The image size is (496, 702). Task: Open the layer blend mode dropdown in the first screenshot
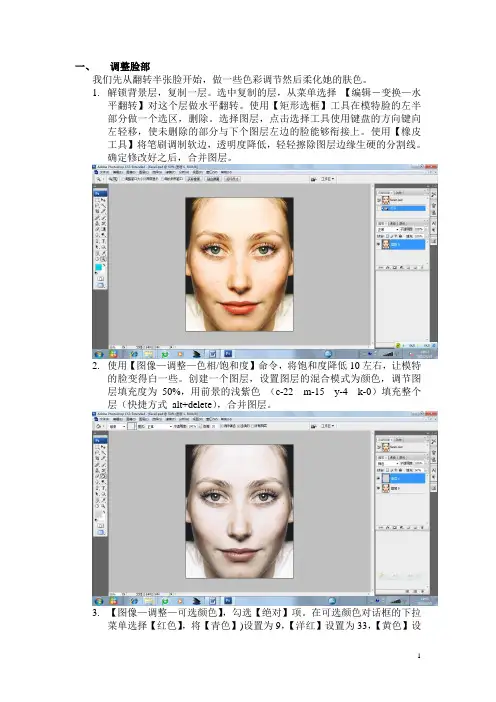click(387, 230)
